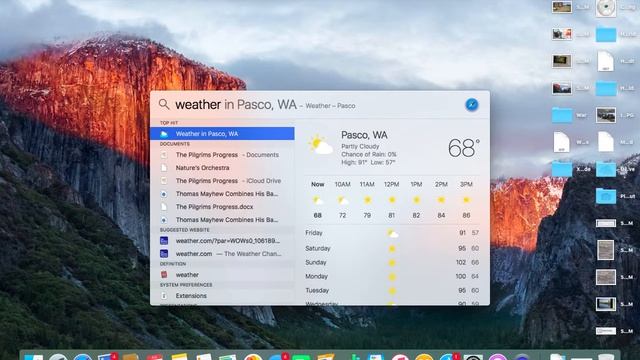Click the favicon beside weather.com/?par=WOWs0
The height and width of the screenshot is (360, 640).
[164, 241]
